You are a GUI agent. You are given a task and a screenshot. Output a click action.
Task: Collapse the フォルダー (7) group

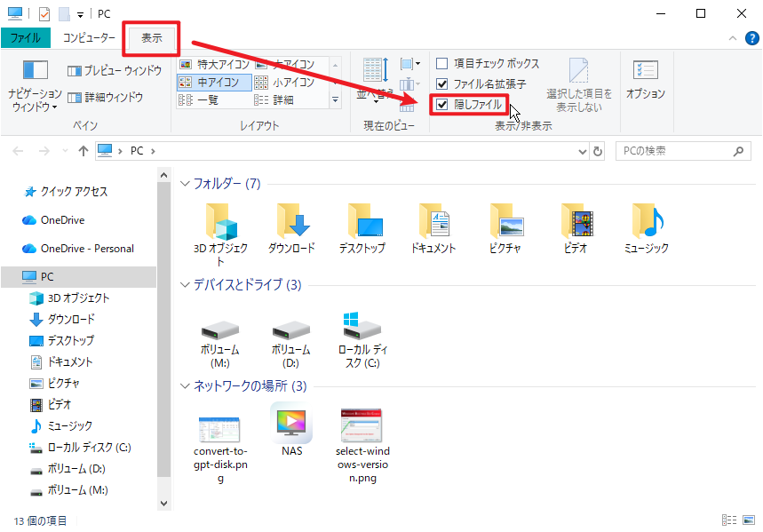tap(185, 184)
